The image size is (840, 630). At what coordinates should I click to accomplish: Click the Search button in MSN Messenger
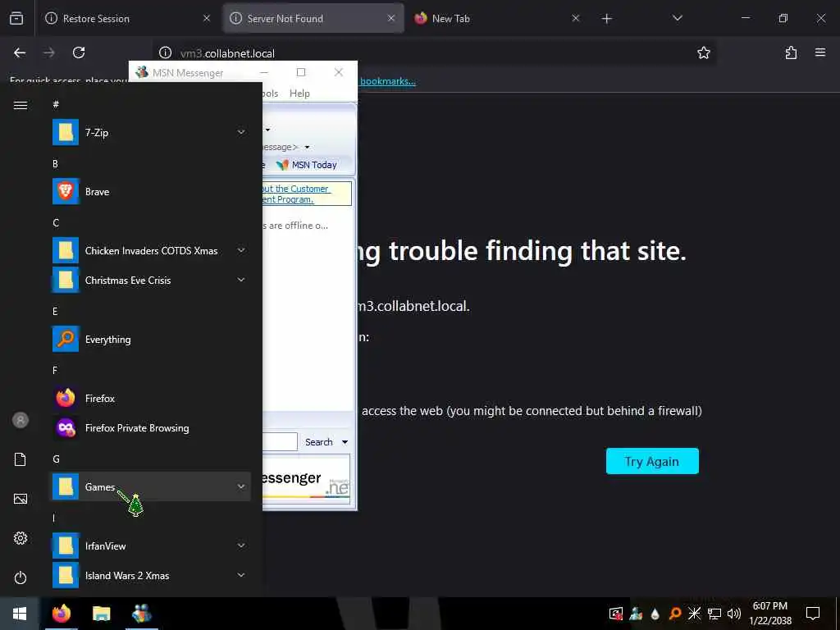click(319, 442)
